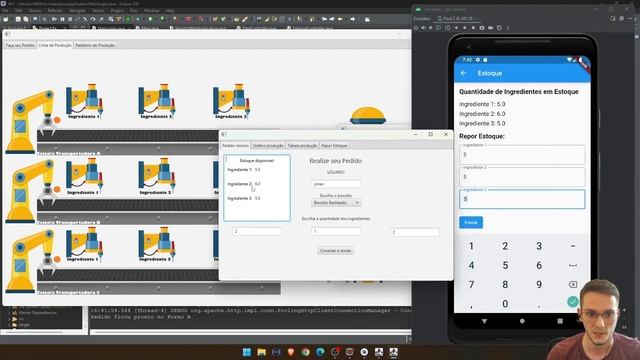Open Microsoft Edge from the taskbar
The width and height of the screenshot is (640, 360).
coord(320,352)
